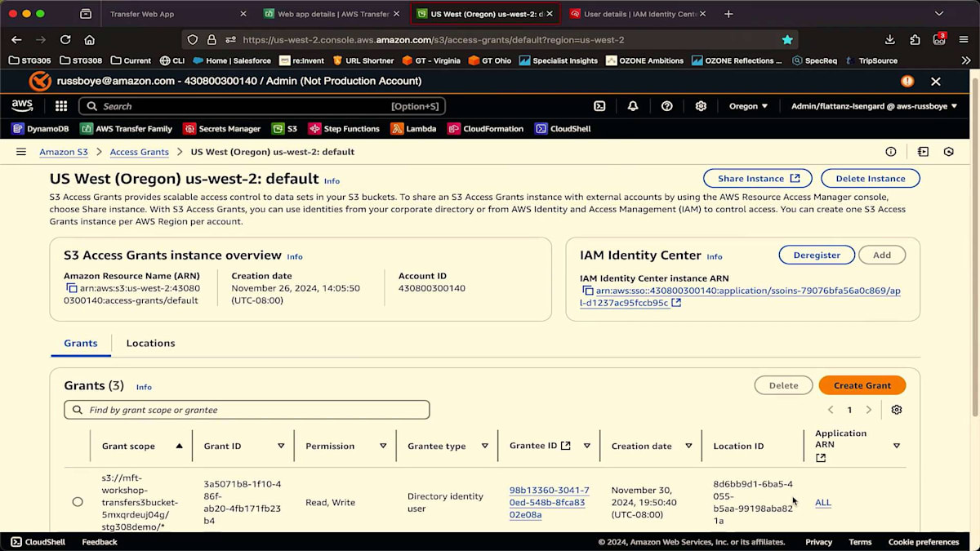Open the Oregon region dropdown
Image resolution: width=980 pixels, height=551 pixels.
pyautogui.click(x=748, y=106)
